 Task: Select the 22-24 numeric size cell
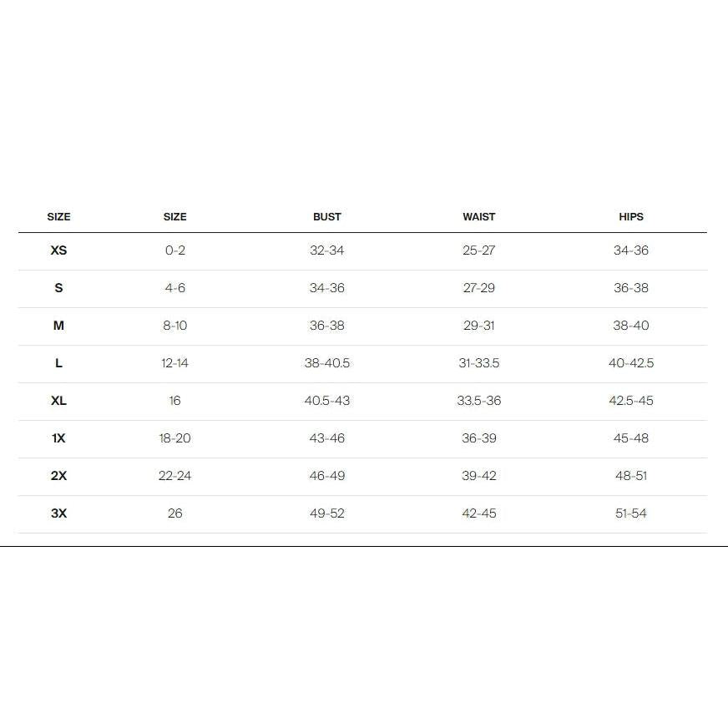[x=175, y=476]
